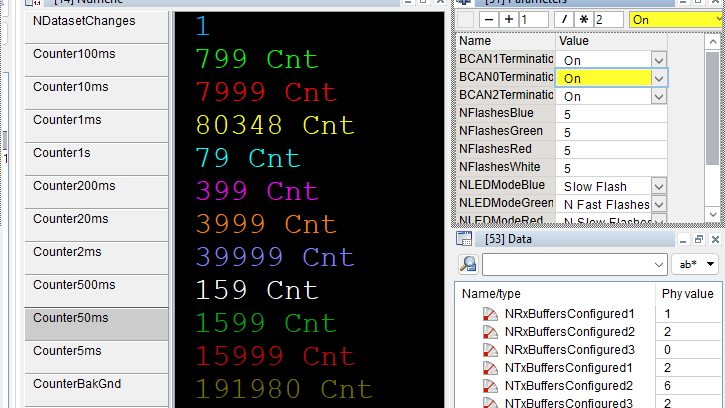725x408 pixels.
Task: Click the multiply asterisk button in Parameters toolbar
Action: [584, 20]
